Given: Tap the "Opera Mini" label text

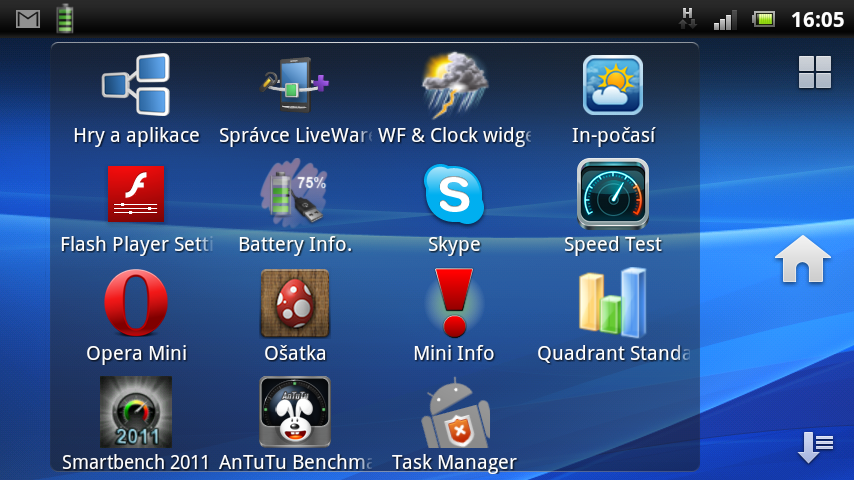Looking at the screenshot, I should coord(136,353).
